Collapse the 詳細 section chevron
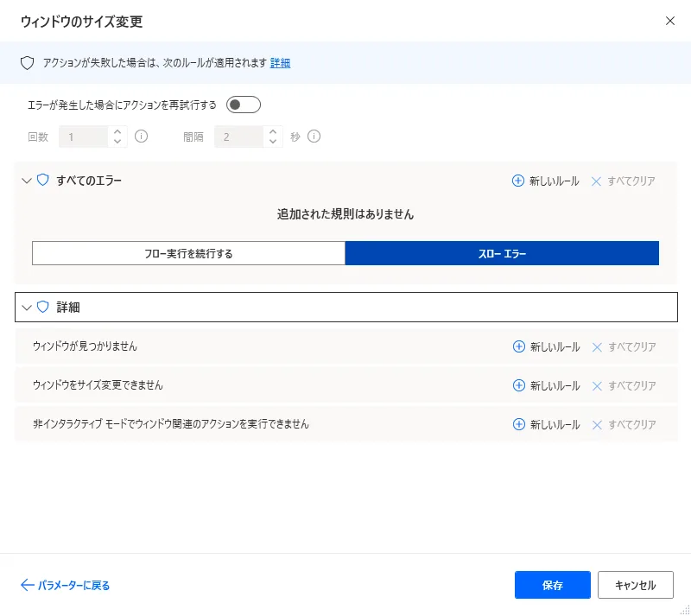The height and width of the screenshot is (616, 691). tap(26, 308)
